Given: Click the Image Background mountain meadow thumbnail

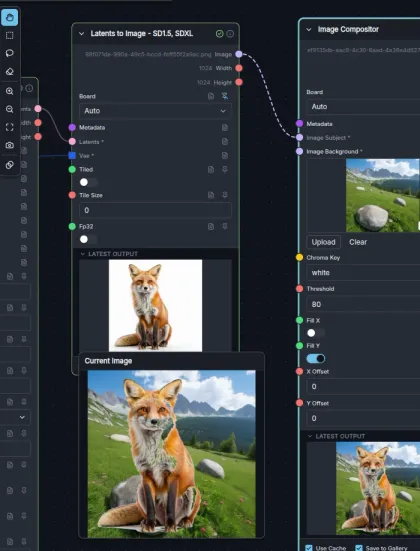Looking at the screenshot, I should (383, 195).
